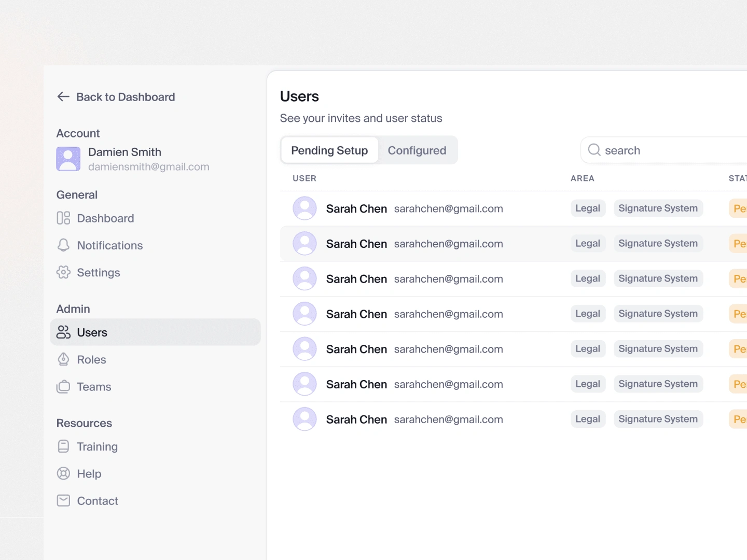
Task: Open the Training book icon
Action: click(63, 446)
